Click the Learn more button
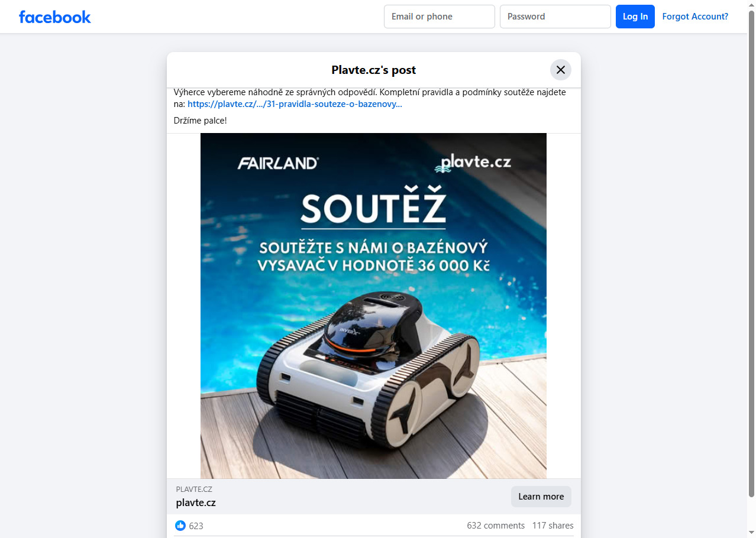Screen dimensions: 756x538 click(541, 497)
